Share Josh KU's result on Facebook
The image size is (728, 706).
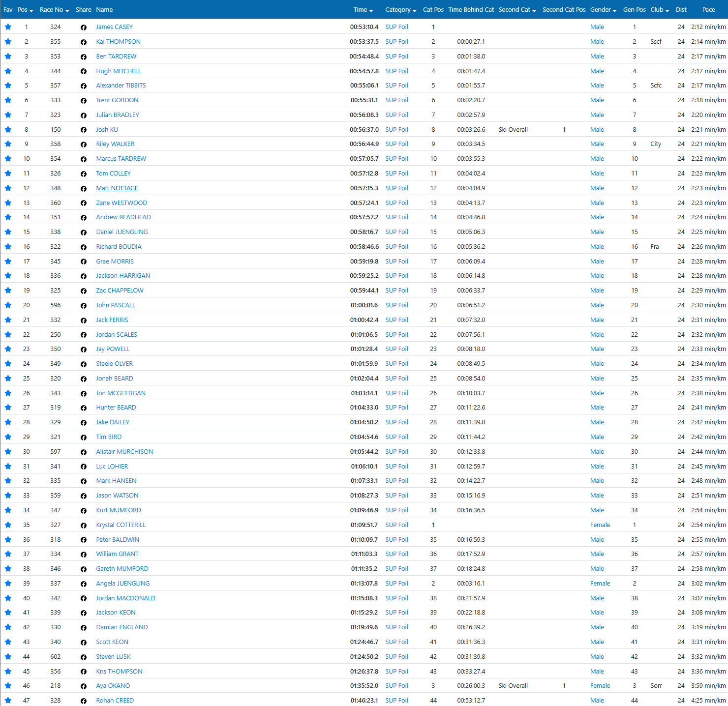[84, 130]
